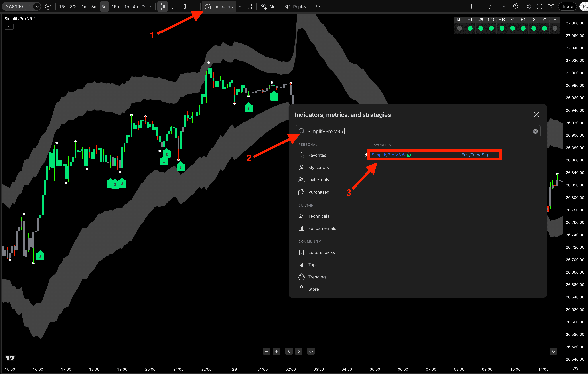
Task: Select the 30s timeframe
Action: pos(73,7)
